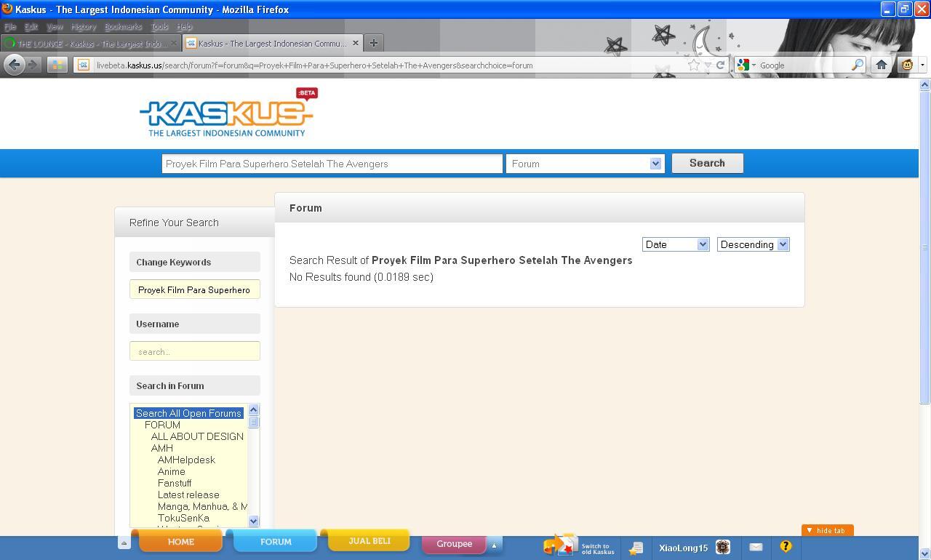931x560 pixels.
Task: Click the magnifier icon in Google search box
Action: (858, 65)
